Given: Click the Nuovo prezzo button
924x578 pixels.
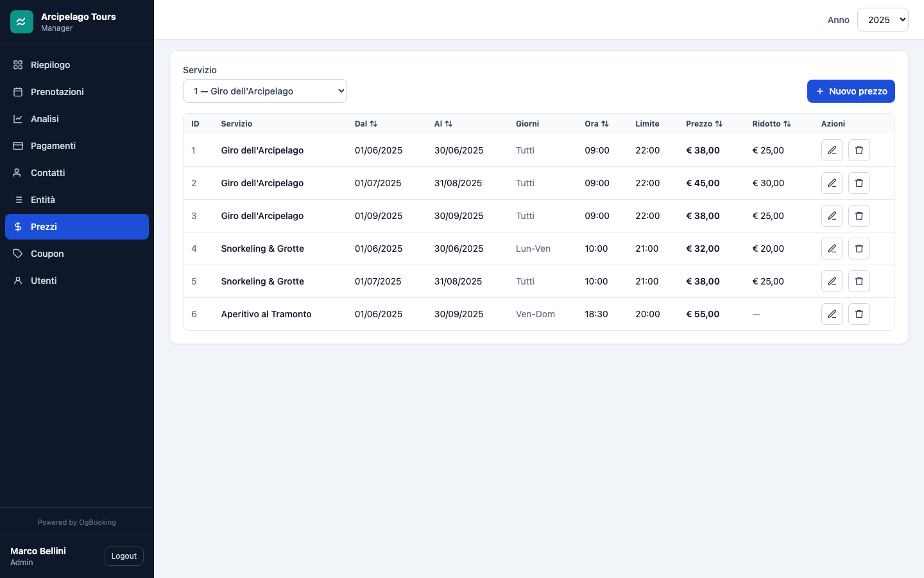Looking at the screenshot, I should [x=851, y=91].
